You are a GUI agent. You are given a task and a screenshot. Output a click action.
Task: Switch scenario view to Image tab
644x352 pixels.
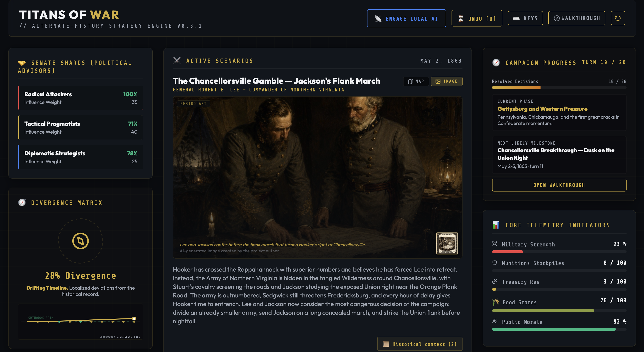point(446,81)
